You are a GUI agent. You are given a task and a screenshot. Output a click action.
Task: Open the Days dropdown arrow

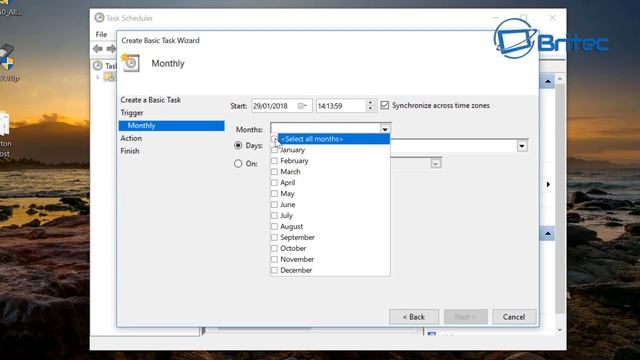(x=522, y=146)
